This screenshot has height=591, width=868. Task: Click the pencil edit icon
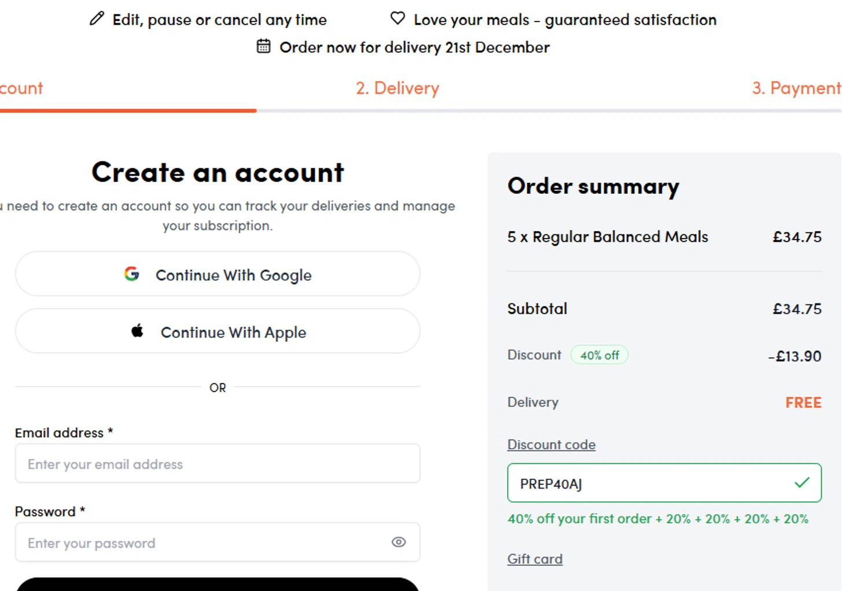(97, 19)
